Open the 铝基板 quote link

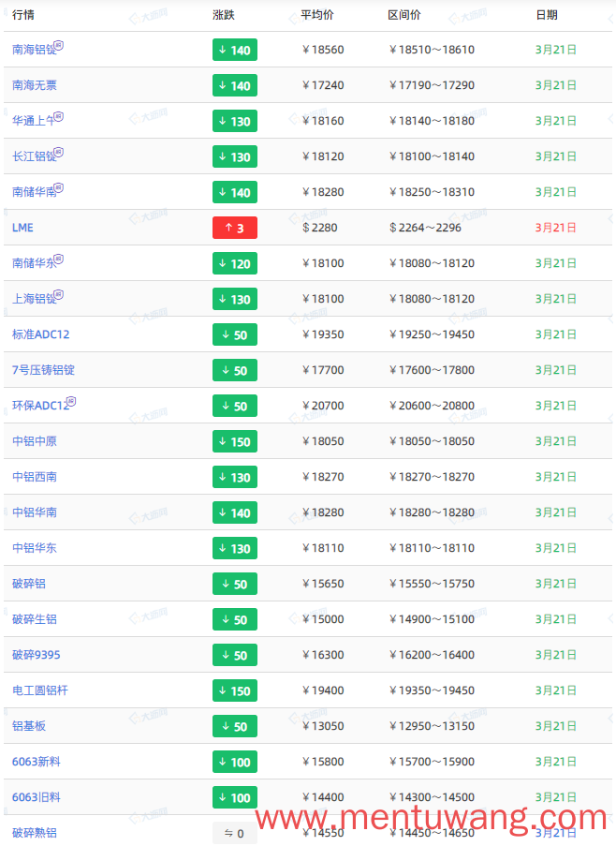(29, 726)
